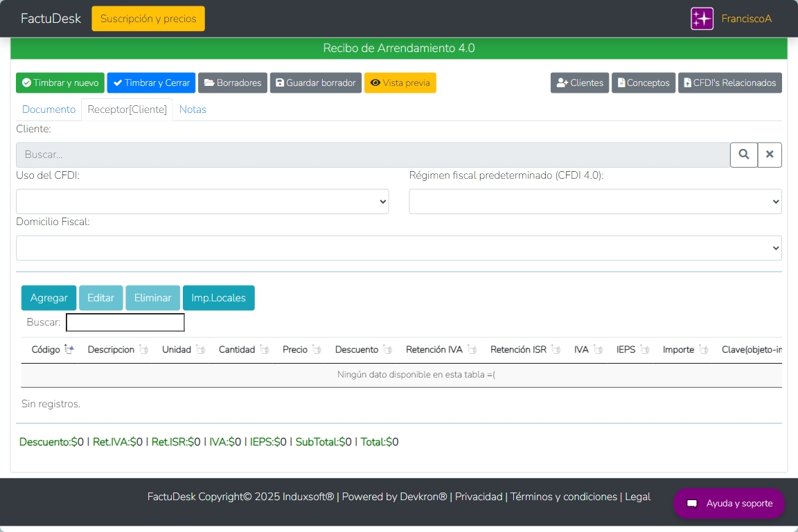Click the Timbrar y nuevo button
Viewport: 798px width, 532px height.
click(60, 82)
